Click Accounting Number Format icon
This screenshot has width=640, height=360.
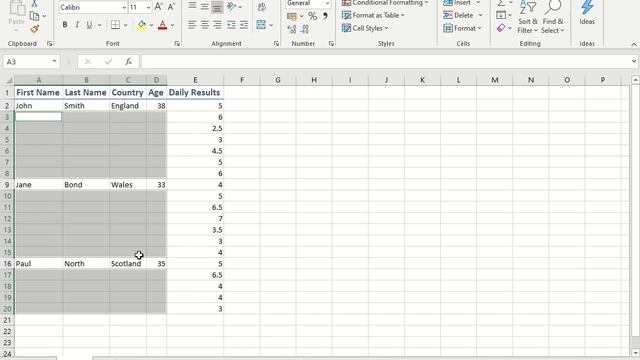(292, 16)
